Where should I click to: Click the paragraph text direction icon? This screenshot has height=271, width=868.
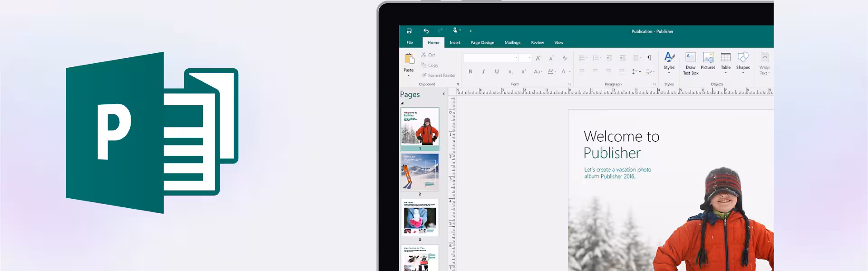point(650,71)
